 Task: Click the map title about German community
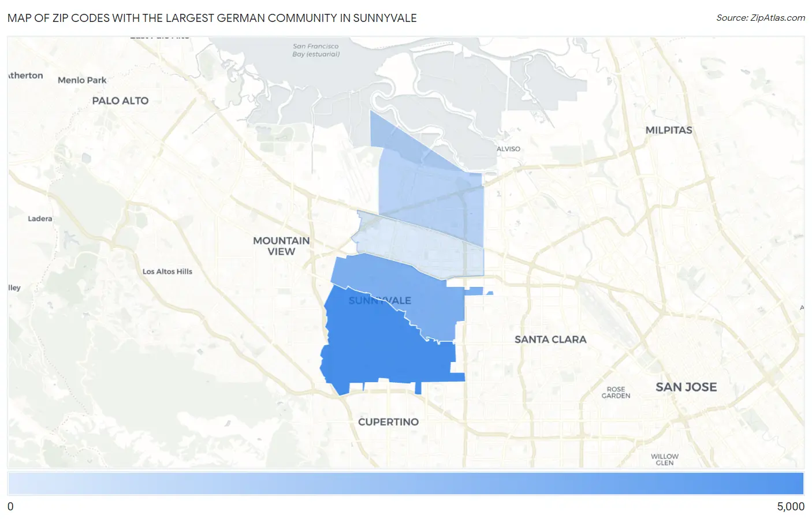pos(212,18)
